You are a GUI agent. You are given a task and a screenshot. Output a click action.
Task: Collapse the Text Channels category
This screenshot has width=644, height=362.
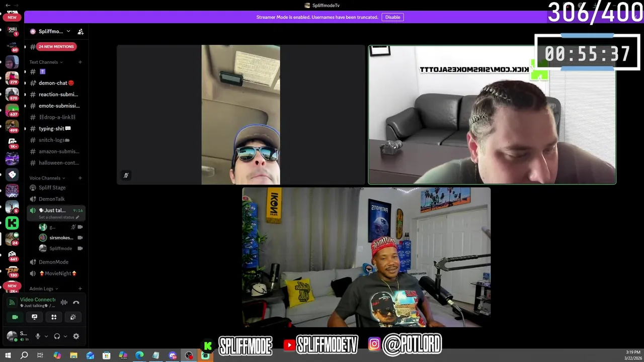[x=46, y=62]
